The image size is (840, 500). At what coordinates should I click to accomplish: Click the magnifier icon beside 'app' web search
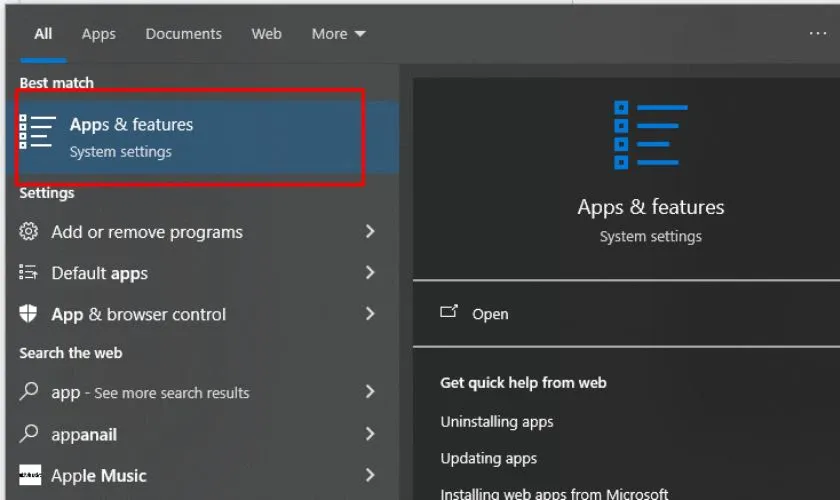point(29,392)
